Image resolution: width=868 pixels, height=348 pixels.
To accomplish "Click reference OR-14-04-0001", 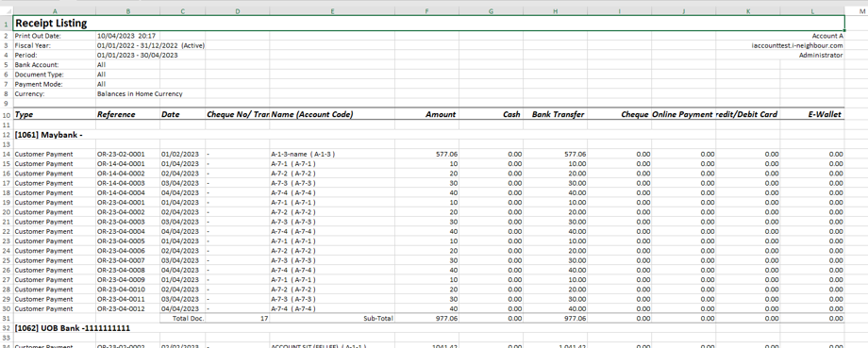I will click(x=127, y=164).
